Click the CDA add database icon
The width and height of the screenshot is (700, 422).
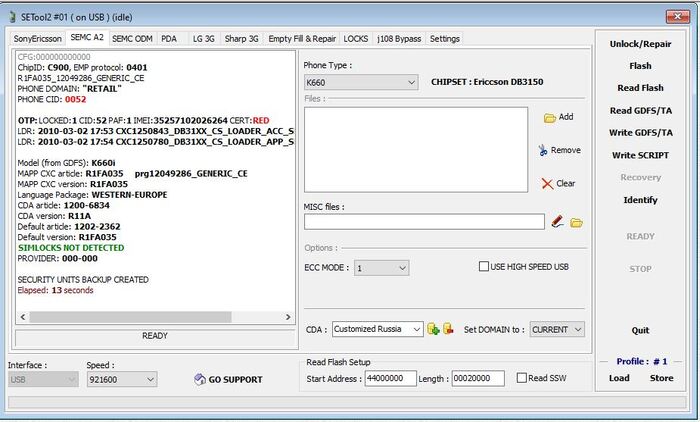pos(433,330)
